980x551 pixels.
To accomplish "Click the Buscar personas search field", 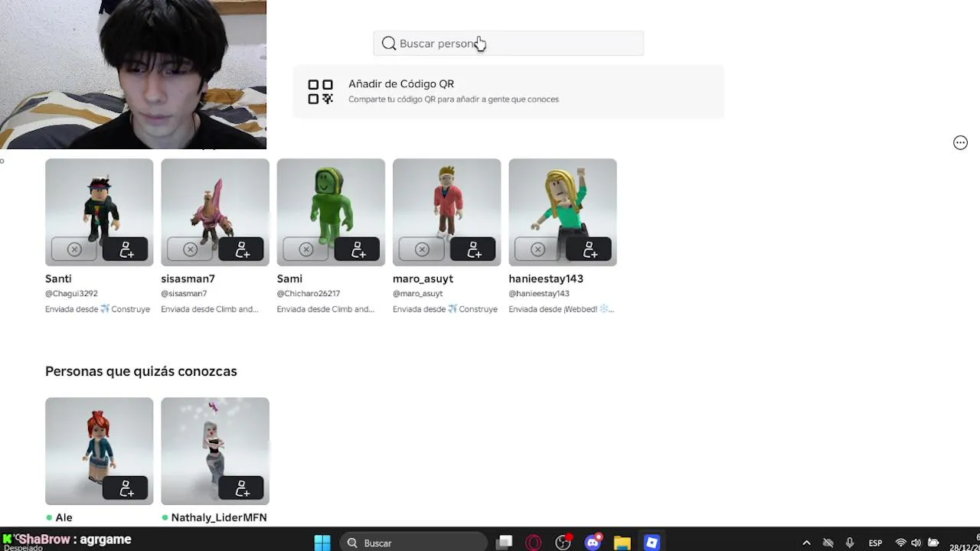I will click(x=508, y=44).
